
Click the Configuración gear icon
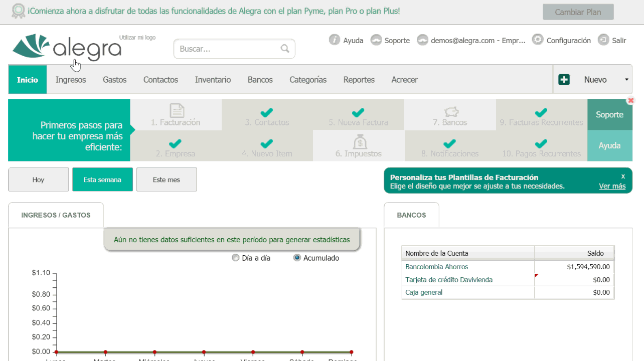tap(538, 40)
